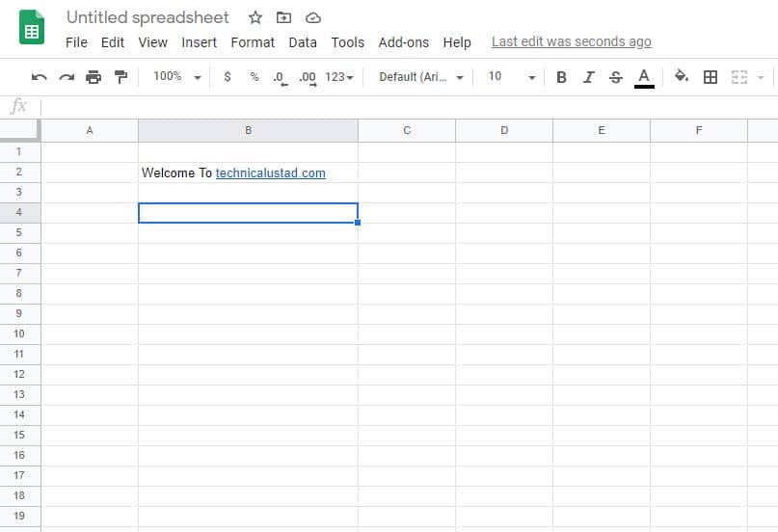Select column A header
This screenshot has width=778, height=532.
coord(90,130)
